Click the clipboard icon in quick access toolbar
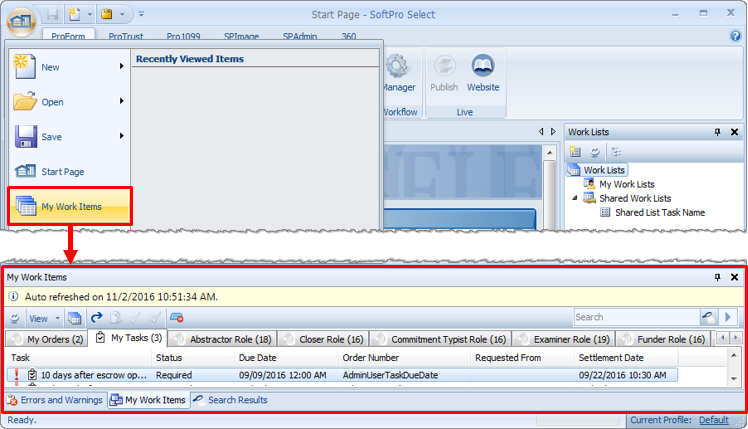 [107, 14]
